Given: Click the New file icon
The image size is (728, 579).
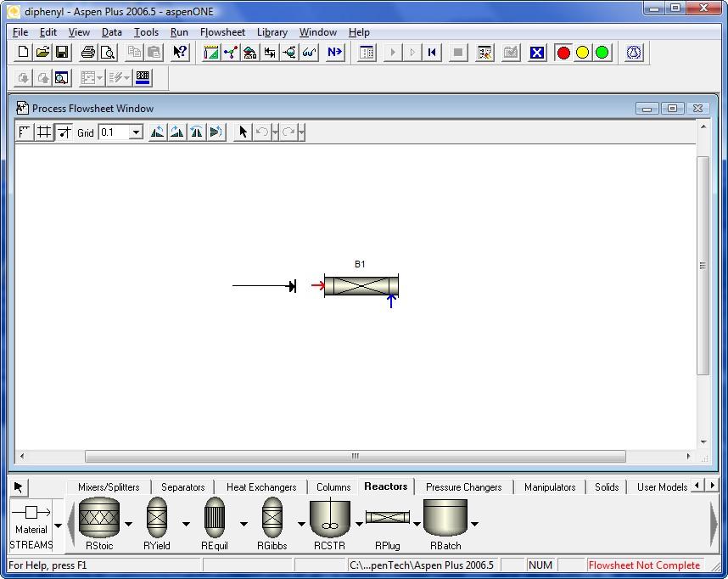Looking at the screenshot, I should click(x=23, y=52).
